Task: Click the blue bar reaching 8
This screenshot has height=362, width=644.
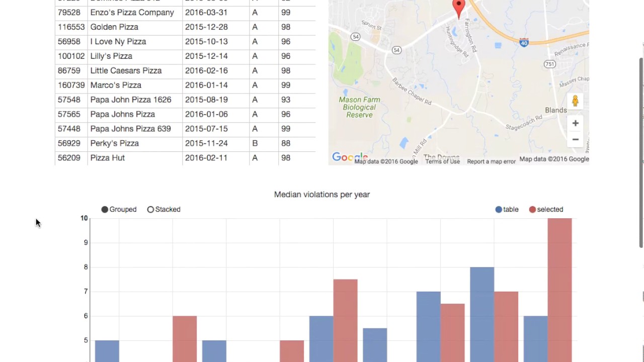Action: pyautogui.click(x=482, y=314)
